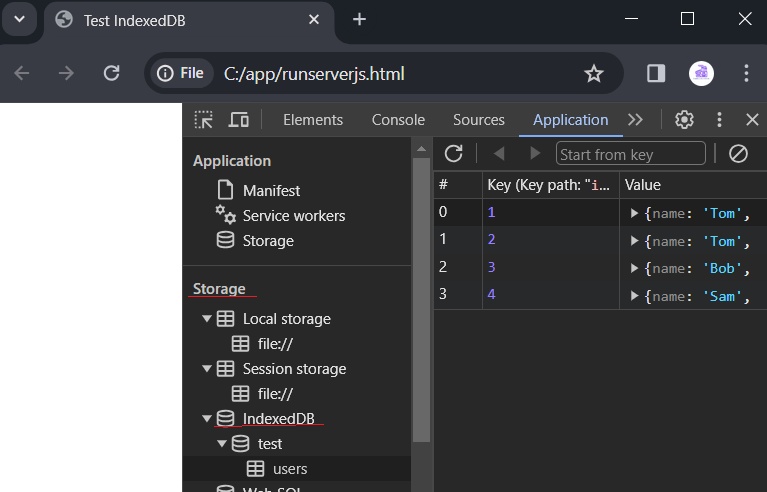Activate the inspect element picker icon
767x492 pixels.
pos(203,120)
